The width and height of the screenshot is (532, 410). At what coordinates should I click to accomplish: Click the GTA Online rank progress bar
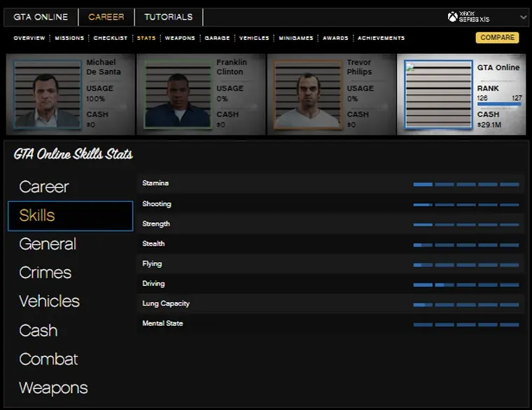pyautogui.click(x=499, y=104)
